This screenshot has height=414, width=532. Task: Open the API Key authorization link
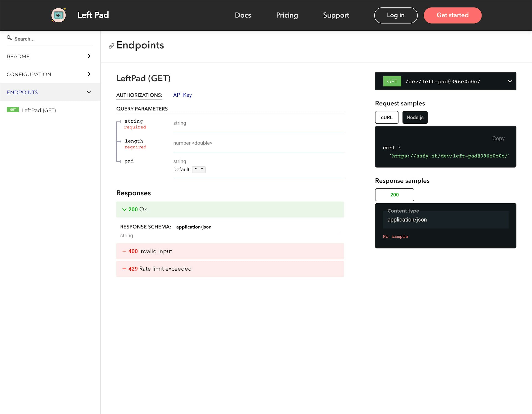[182, 95]
